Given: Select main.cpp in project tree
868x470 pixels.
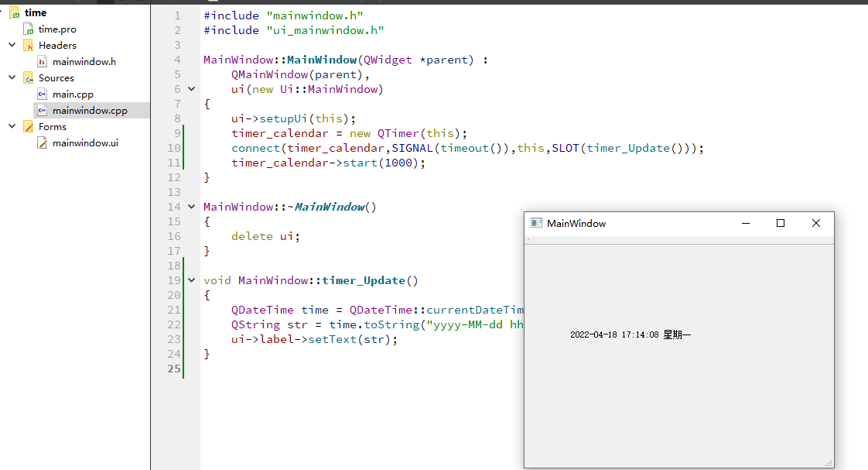Looking at the screenshot, I should point(73,94).
